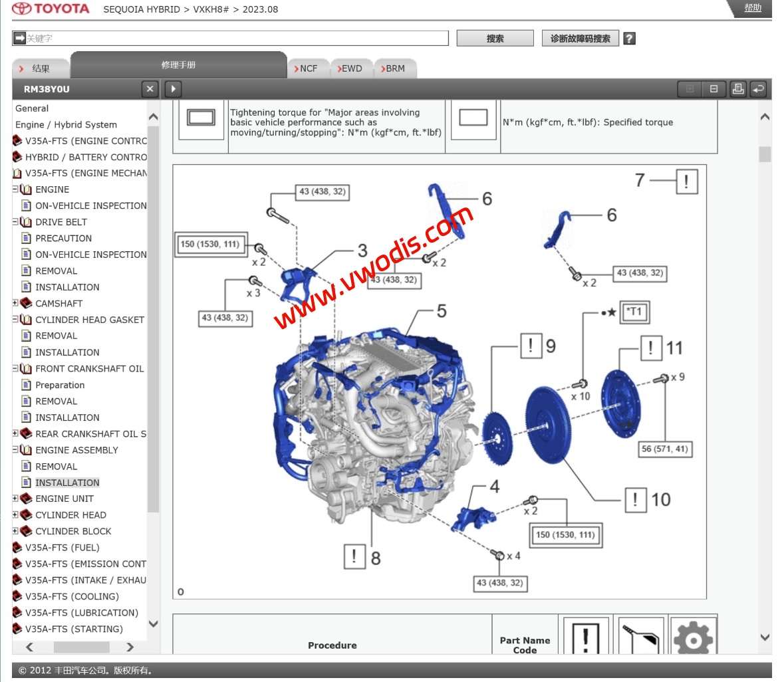Screen dimensions: 784x682
Task: Switch to the NCF tab
Action: tap(307, 68)
